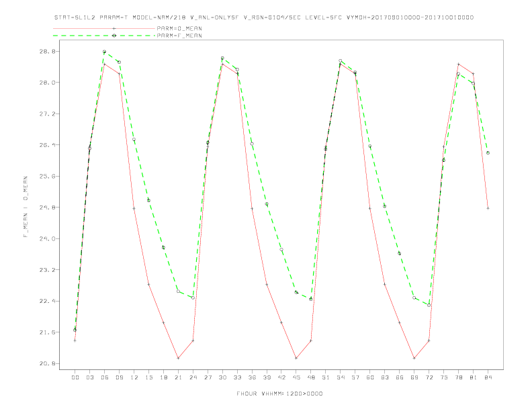Click the green F_MEAN marker at hour 24

coord(193,298)
